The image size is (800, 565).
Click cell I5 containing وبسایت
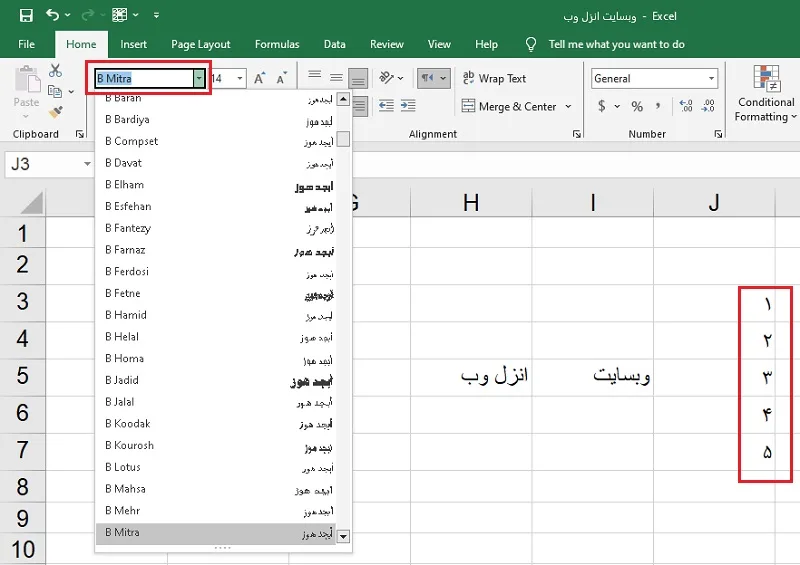[x=592, y=377]
